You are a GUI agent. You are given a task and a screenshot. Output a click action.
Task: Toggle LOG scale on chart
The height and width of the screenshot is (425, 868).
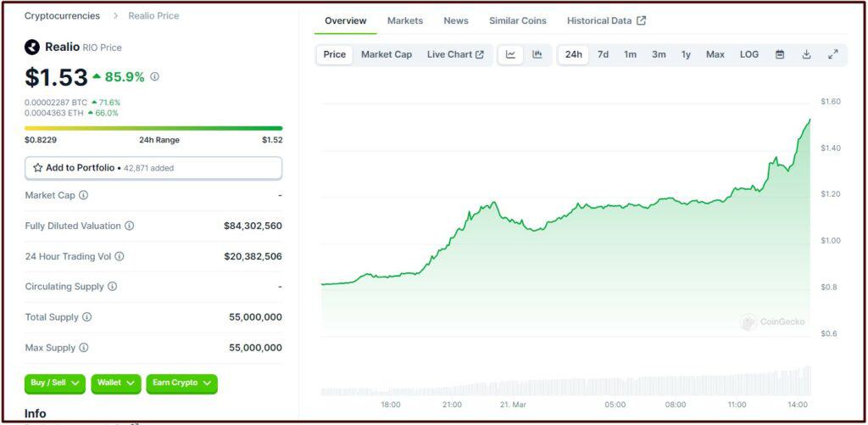tap(749, 54)
